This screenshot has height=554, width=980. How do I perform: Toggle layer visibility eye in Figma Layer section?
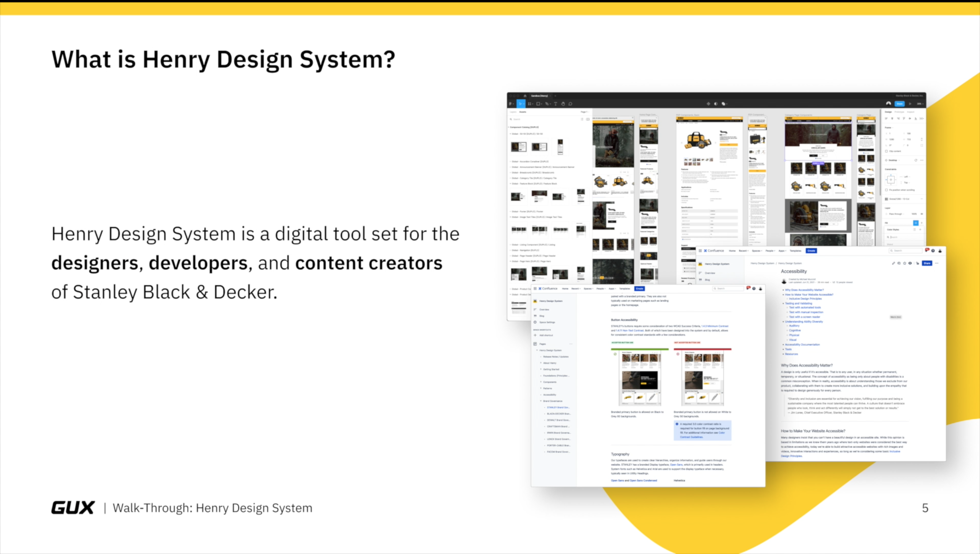click(922, 214)
